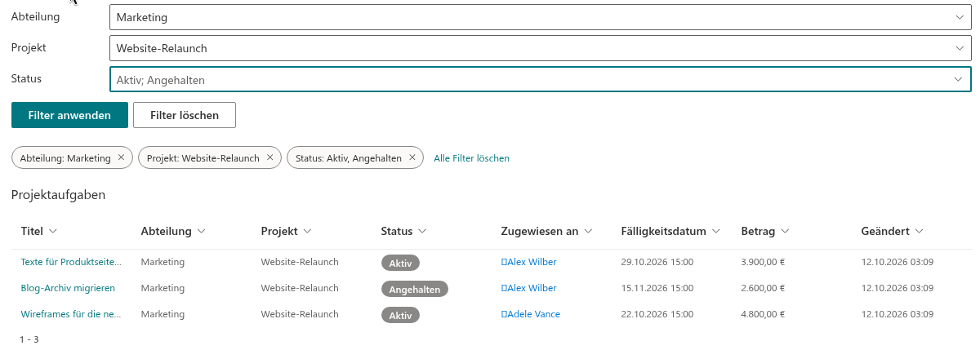Open the Fälligkeitsdatum column header menu

[x=670, y=231]
